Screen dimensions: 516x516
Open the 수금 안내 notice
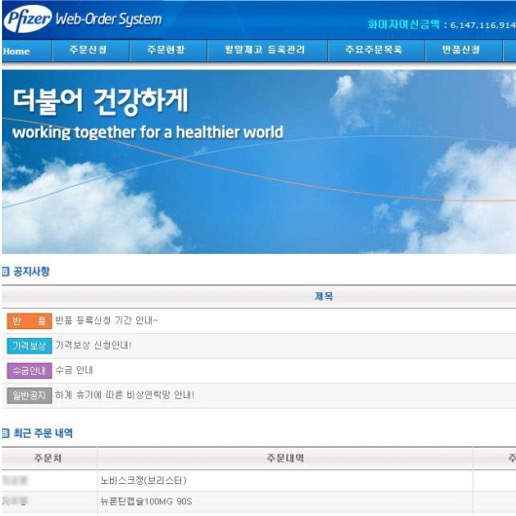pyautogui.click(x=74, y=370)
